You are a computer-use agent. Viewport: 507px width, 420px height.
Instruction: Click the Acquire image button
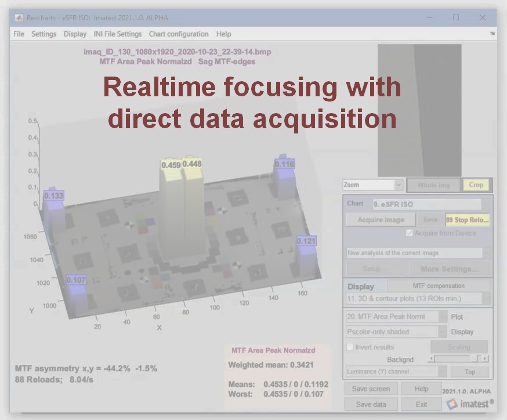coord(381,220)
